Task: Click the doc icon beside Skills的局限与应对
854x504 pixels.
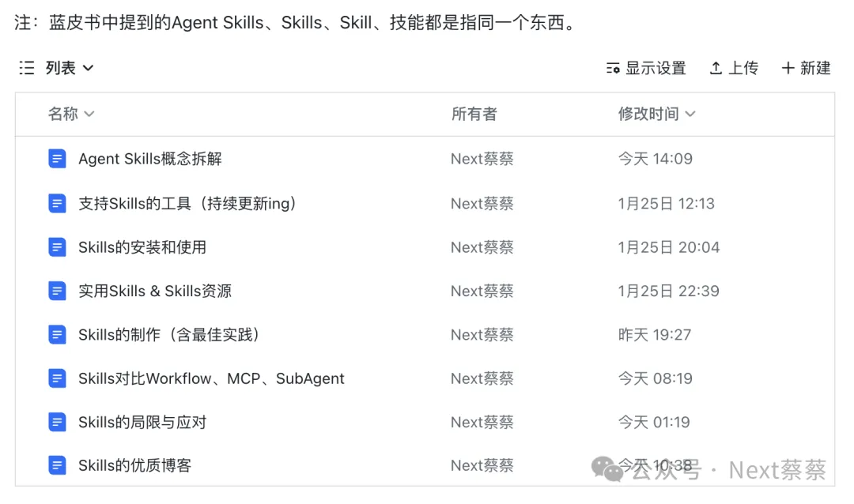Action: point(57,422)
